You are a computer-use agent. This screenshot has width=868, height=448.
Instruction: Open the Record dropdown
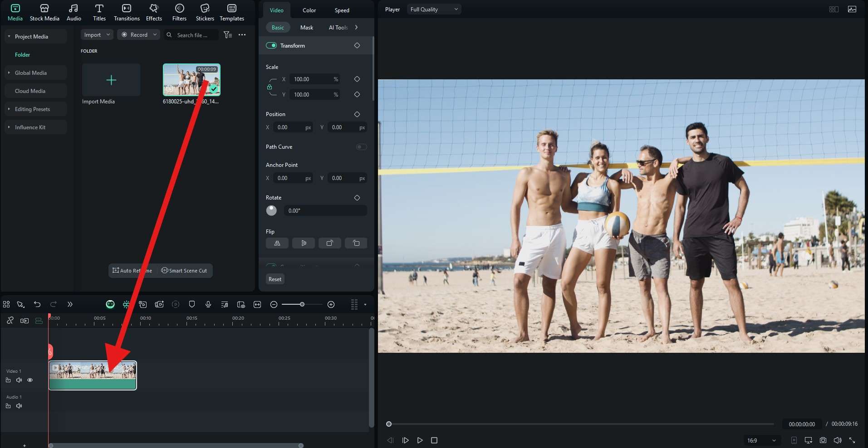tap(139, 35)
